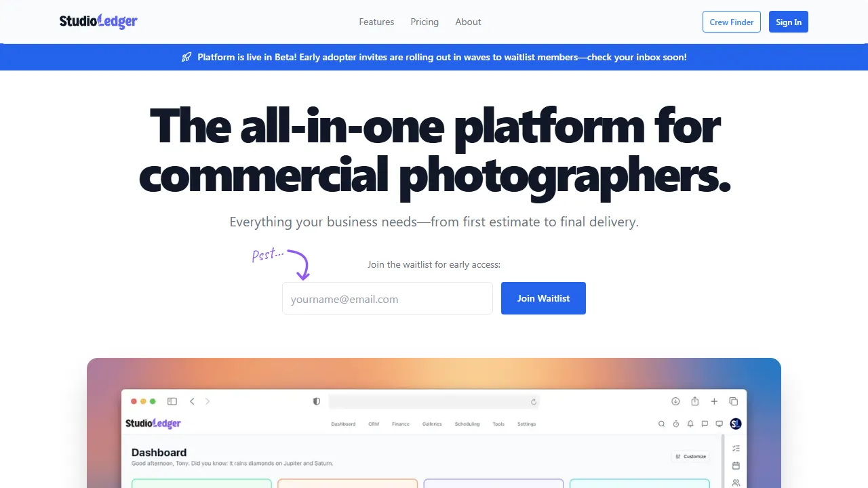Click the rocket icon in the beta banner
Screen dimensions: 868x488
tap(186, 57)
